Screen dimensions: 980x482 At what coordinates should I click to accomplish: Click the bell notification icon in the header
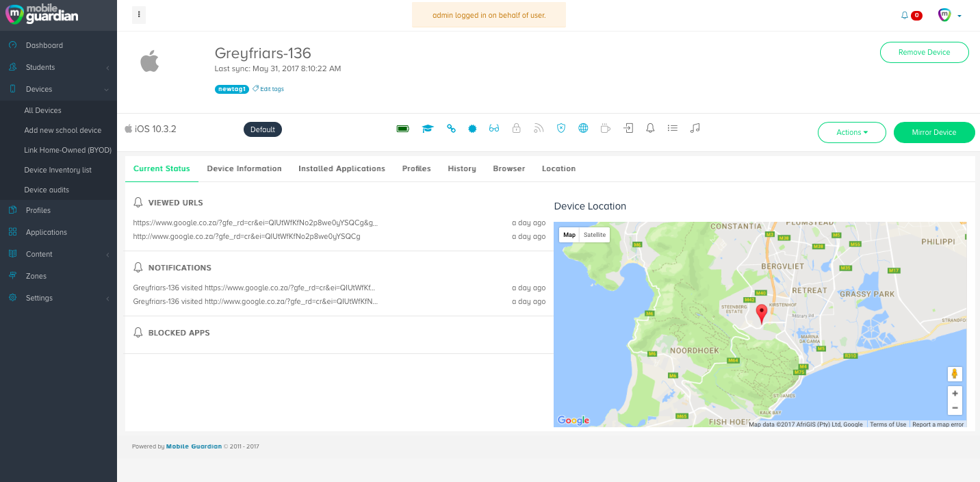pos(904,15)
